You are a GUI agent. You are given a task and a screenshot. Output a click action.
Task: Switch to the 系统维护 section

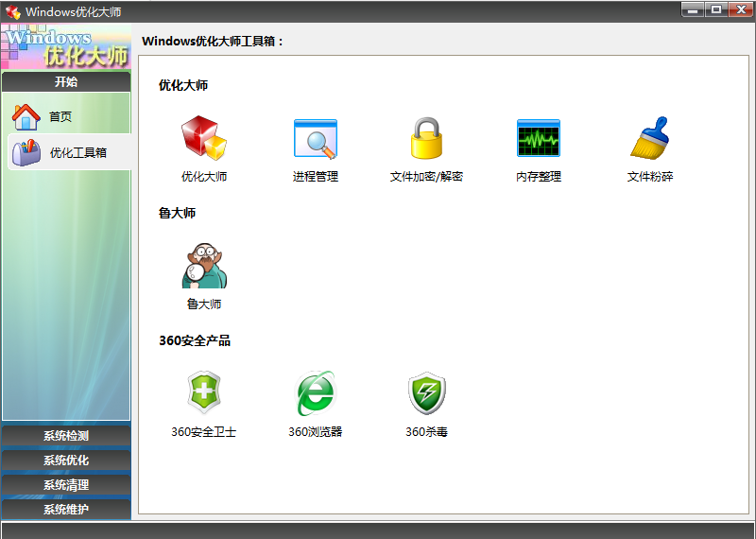tap(66, 510)
